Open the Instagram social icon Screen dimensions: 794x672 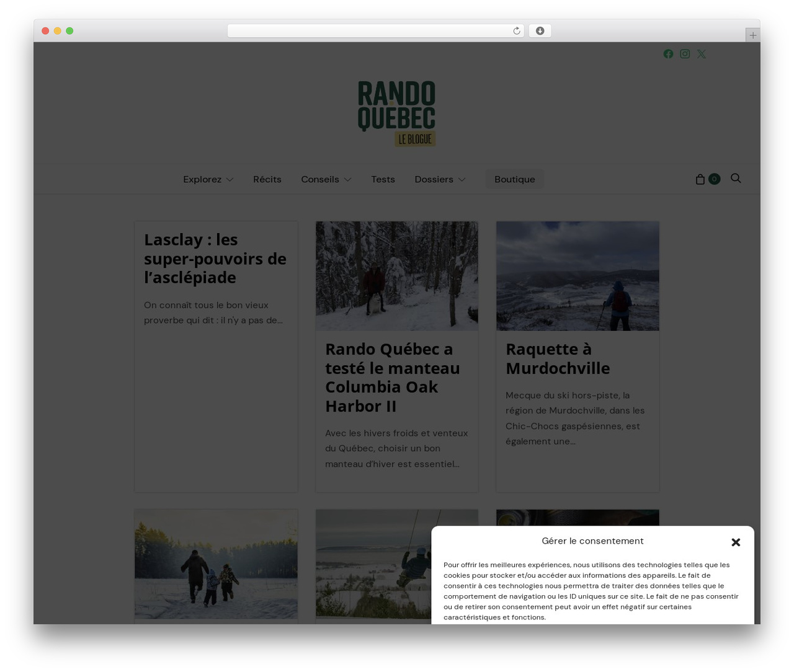click(685, 54)
